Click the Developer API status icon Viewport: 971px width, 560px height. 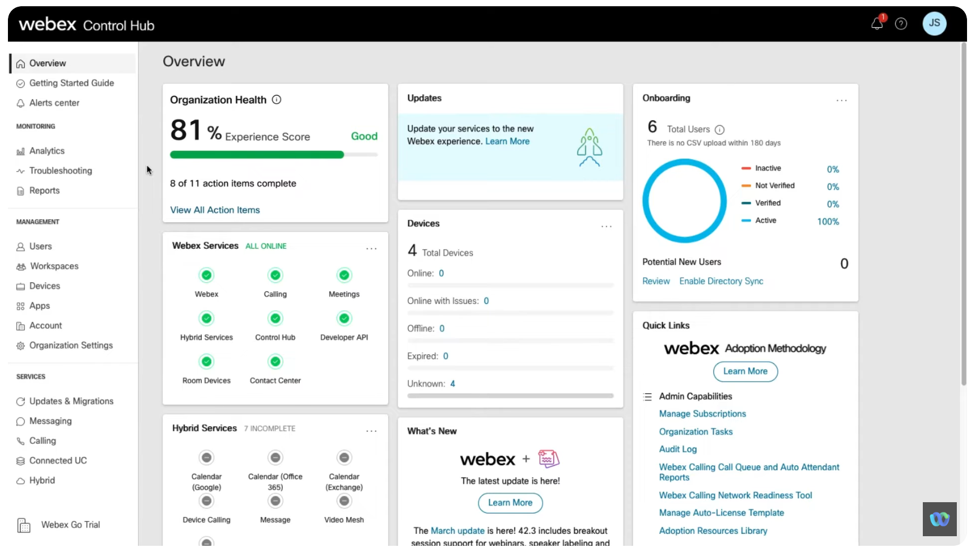pyautogui.click(x=344, y=318)
